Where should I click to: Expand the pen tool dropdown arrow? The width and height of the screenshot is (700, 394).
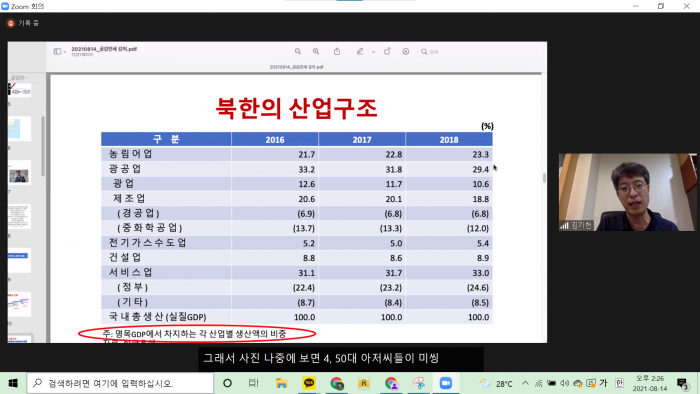coord(373,52)
